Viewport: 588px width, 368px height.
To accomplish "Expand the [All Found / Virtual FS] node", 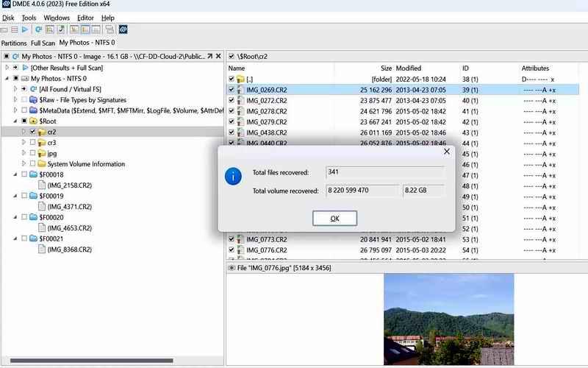I will [x=15, y=88].
